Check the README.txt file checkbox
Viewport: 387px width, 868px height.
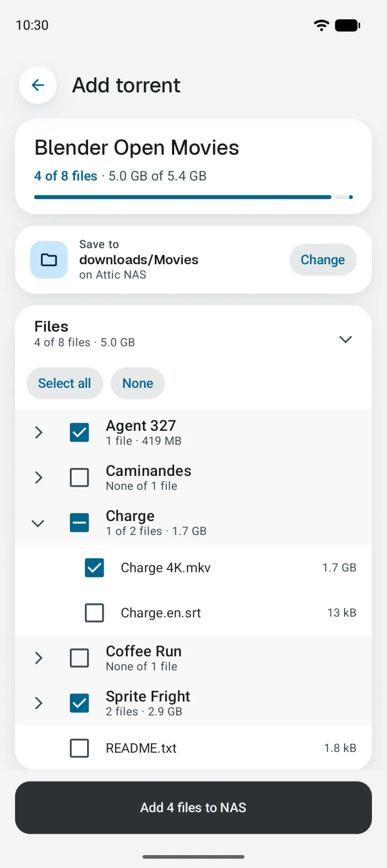[x=80, y=748]
